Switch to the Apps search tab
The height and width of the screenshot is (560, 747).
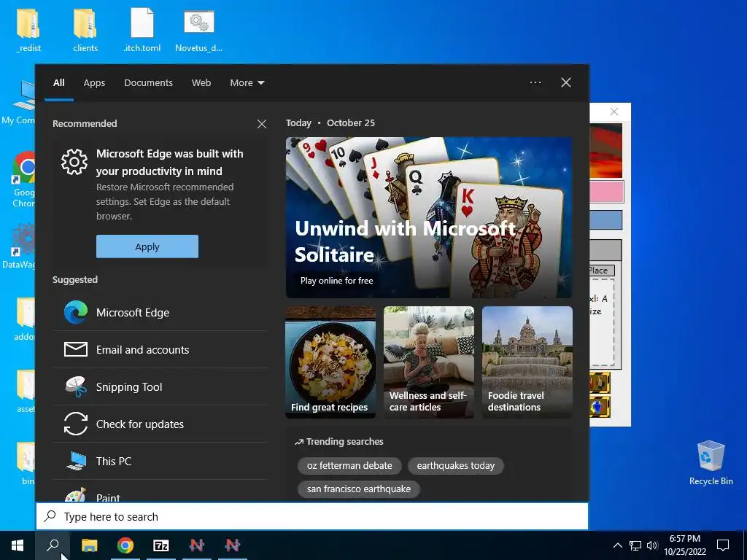[94, 83]
